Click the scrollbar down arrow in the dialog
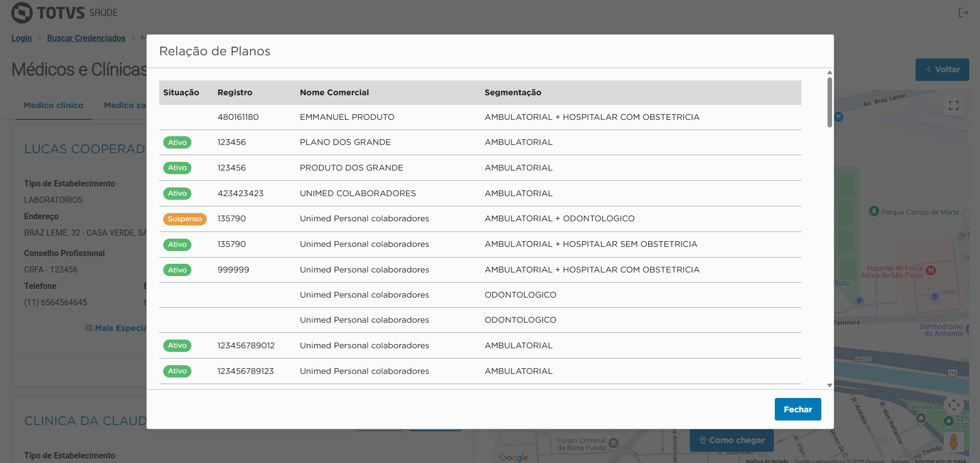The width and height of the screenshot is (980, 463). [x=830, y=385]
